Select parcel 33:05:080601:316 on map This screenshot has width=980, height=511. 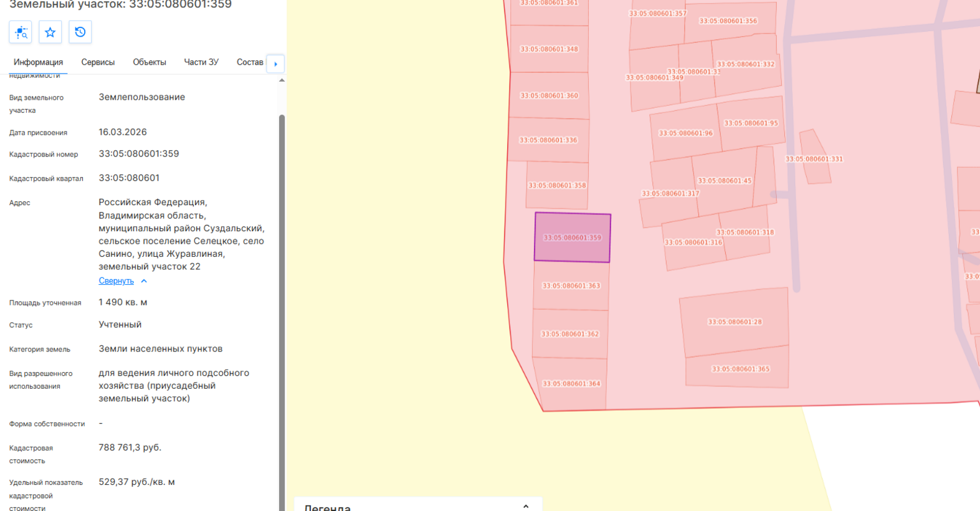693,242
